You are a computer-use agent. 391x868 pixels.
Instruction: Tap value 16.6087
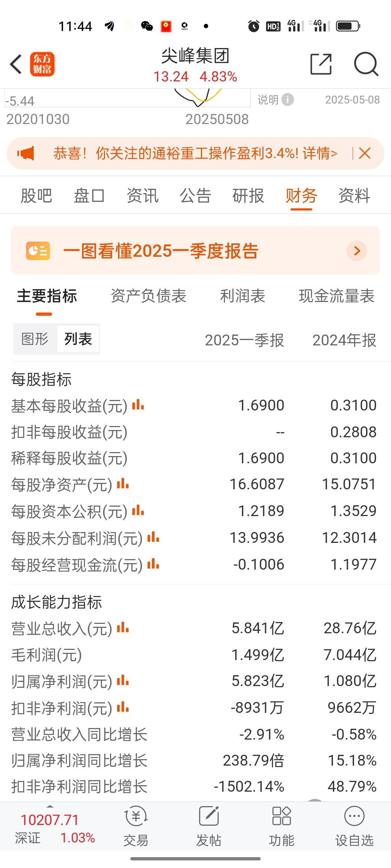click(x=257, y=484)
